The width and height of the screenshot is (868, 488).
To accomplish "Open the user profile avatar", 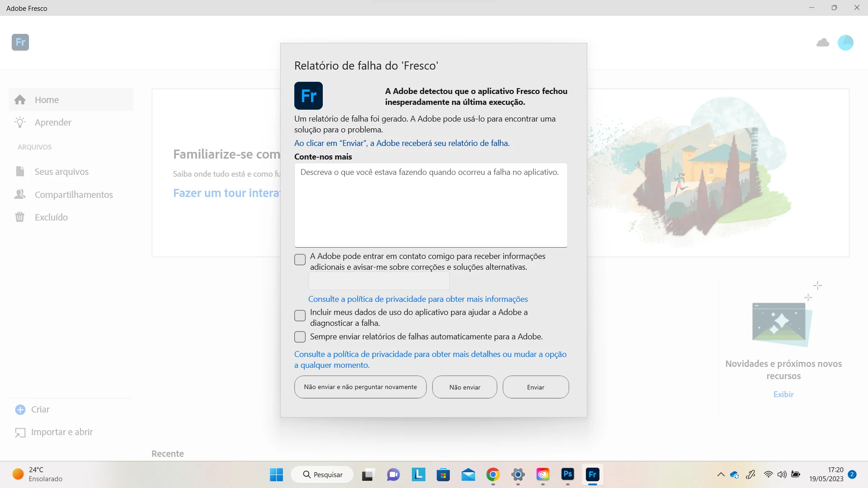I will coord(845,42).
